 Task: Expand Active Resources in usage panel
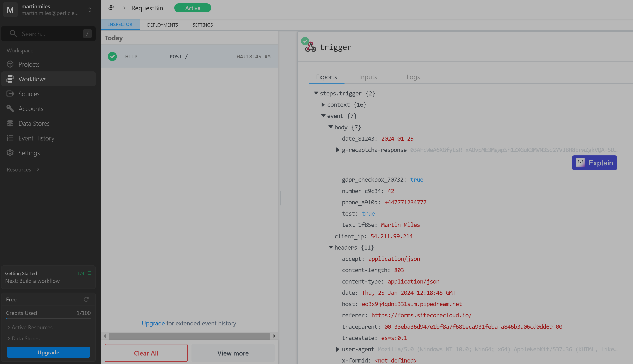click(30, 327)
